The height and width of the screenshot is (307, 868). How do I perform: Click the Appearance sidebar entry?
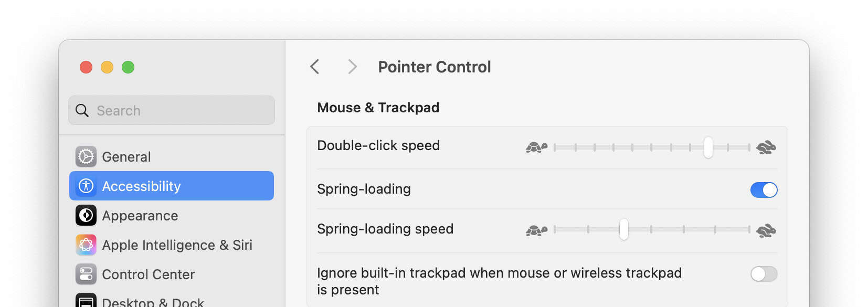coord(140,215)
